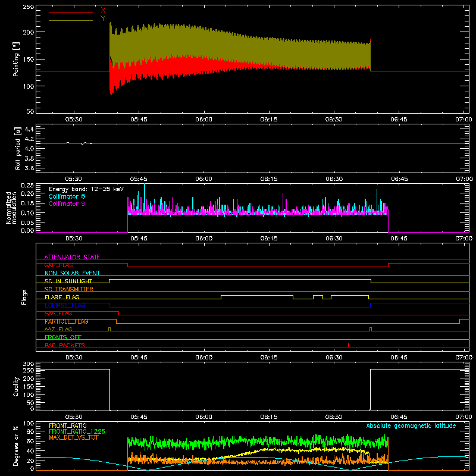Click the 250 value on Pointing axis
The image size is (476, 476).
(29, 7)
